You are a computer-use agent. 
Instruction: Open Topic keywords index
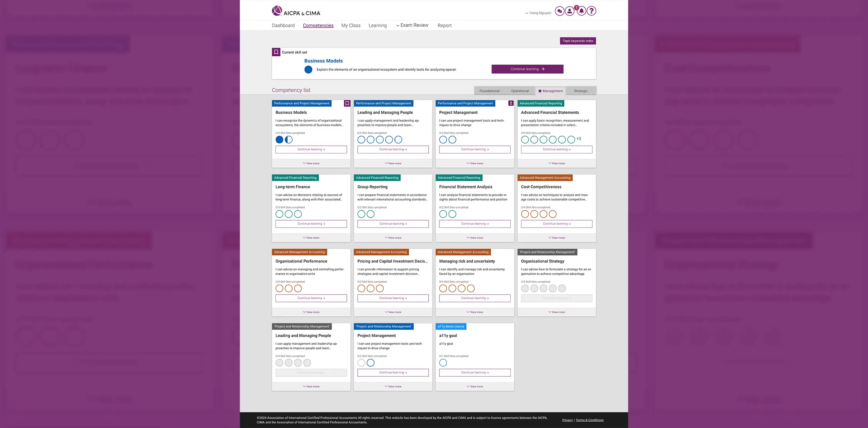tap(578, 40)
